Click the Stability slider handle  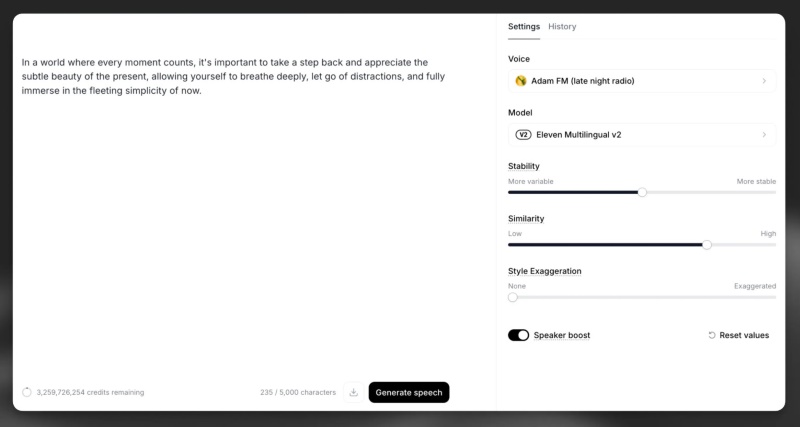642,192
